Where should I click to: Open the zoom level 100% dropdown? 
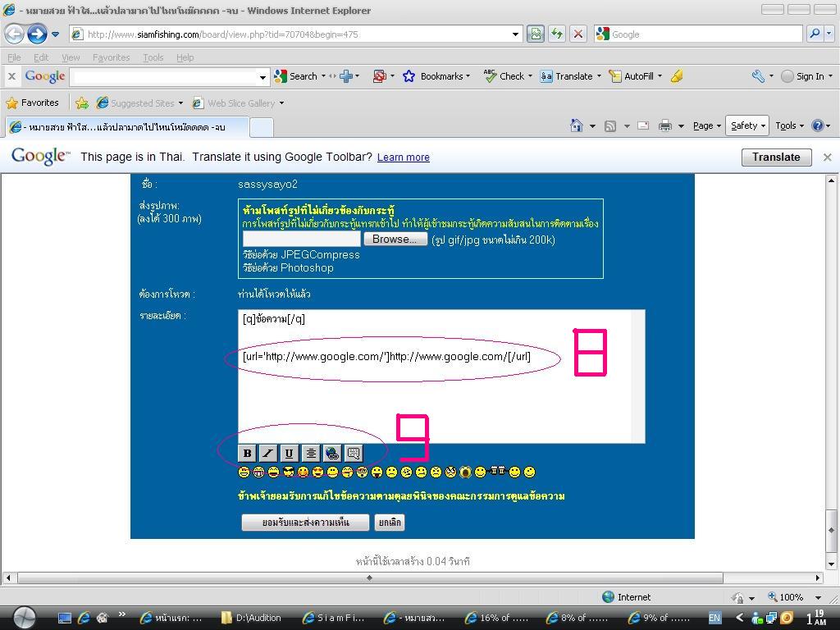point(818,597)
